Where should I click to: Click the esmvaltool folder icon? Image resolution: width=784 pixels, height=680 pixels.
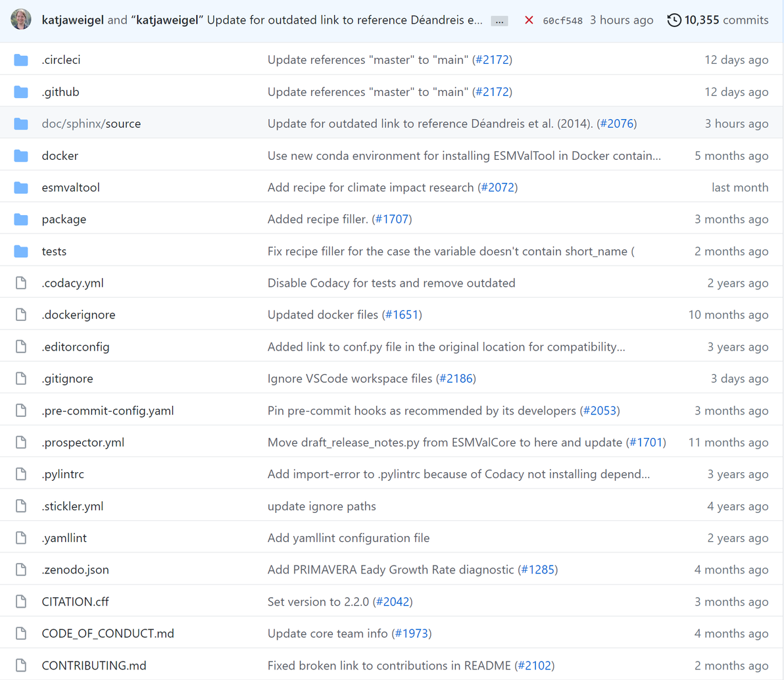click(21, 187)
